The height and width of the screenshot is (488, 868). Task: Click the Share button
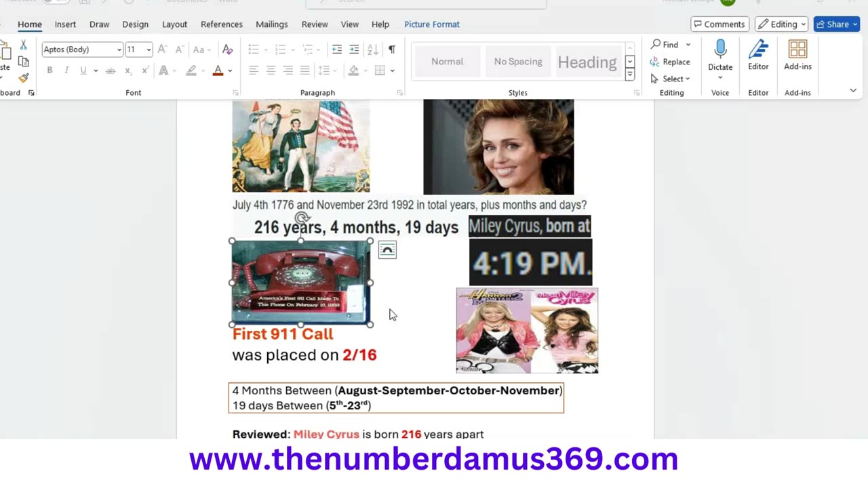pos(837,24)
